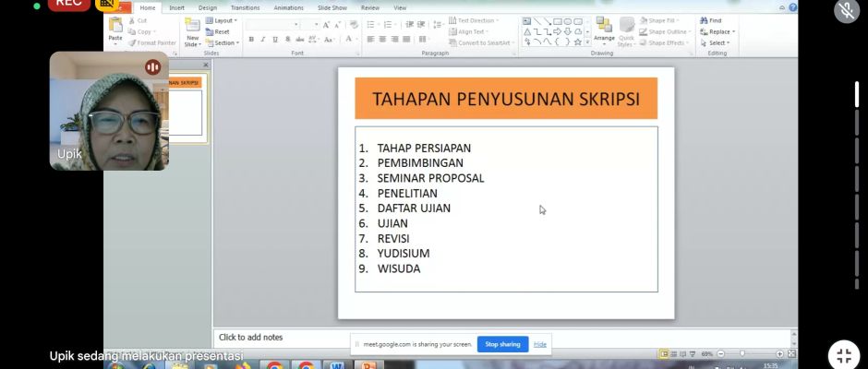Image resolution: width=868 pixels, height=369 pixels.
Task: Select the star shape in the shapes gallery
Action: [578, 42]
